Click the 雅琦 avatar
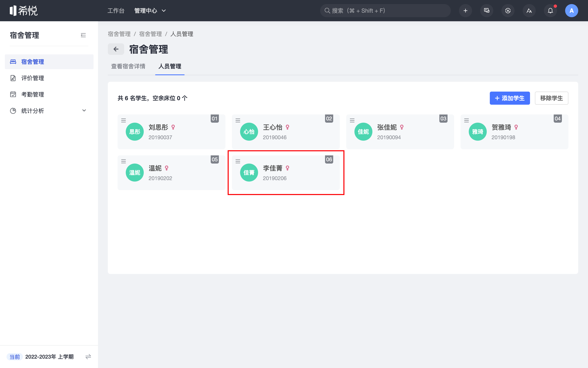 coord(478,132)
